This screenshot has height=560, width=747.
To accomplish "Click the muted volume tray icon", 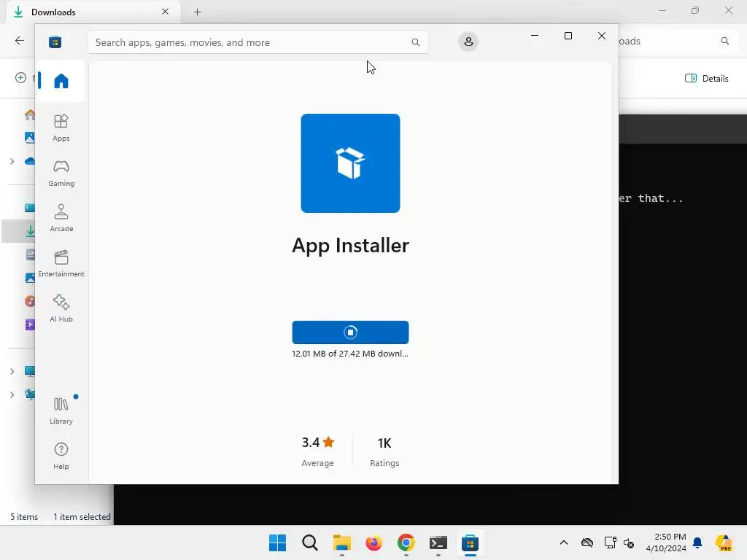I will (629, 542).
